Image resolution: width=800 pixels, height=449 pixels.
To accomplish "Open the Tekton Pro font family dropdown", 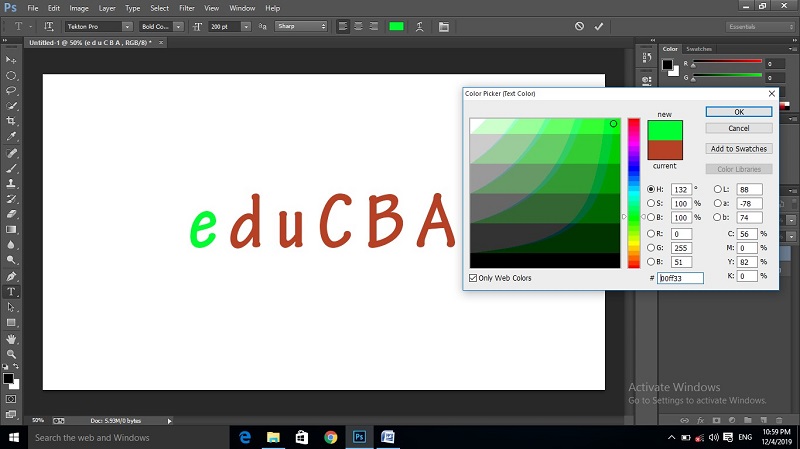I will tap(127, 27).
